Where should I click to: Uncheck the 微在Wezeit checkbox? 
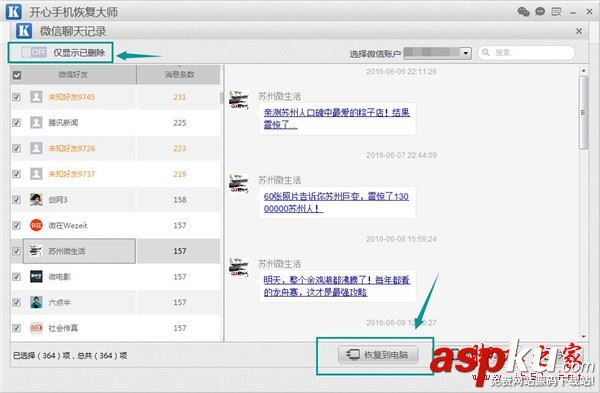tap(16, 225)
